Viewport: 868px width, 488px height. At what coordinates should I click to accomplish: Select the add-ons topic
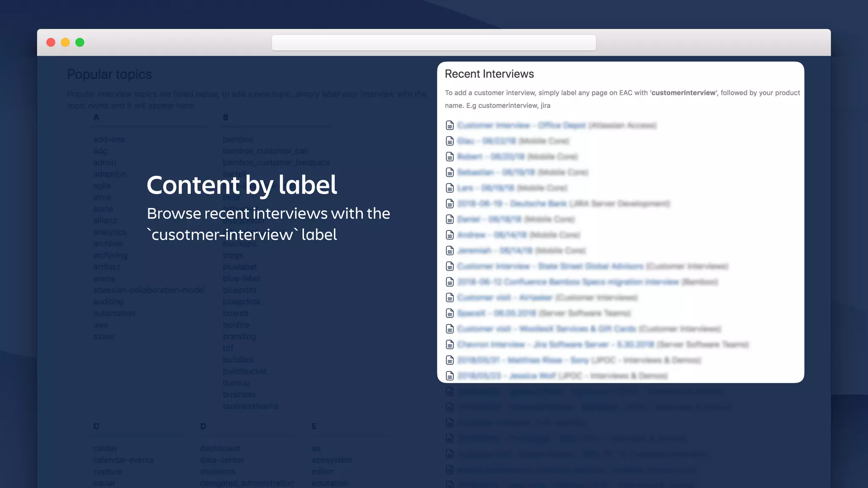pos(109,139)
